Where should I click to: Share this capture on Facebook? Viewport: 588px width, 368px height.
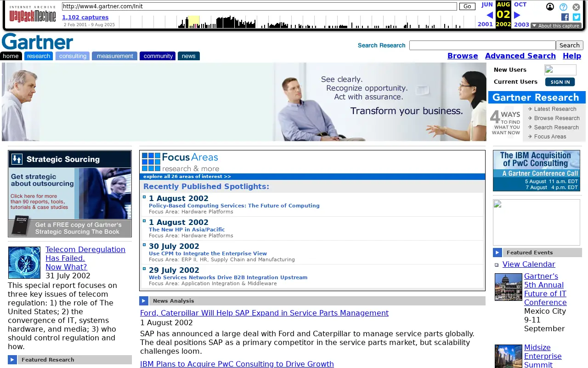point(565,17)
